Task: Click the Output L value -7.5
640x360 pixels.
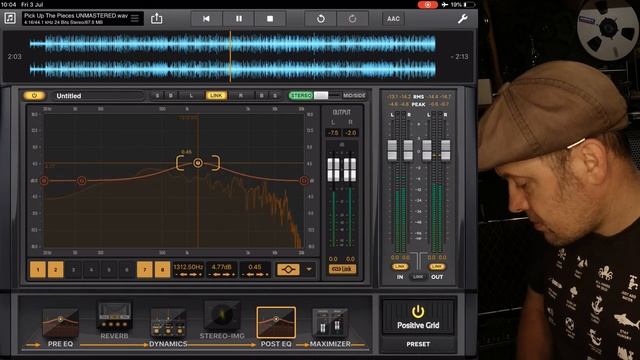Action: [333, 133]
